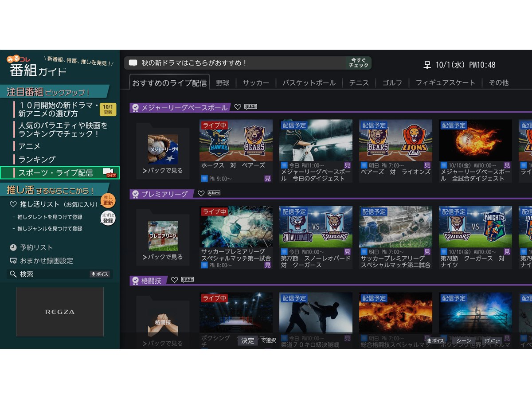This screenshot has height=399, width=532.
Task: Open 予約リスト using the clock icon
Action: tap(13, 247)
